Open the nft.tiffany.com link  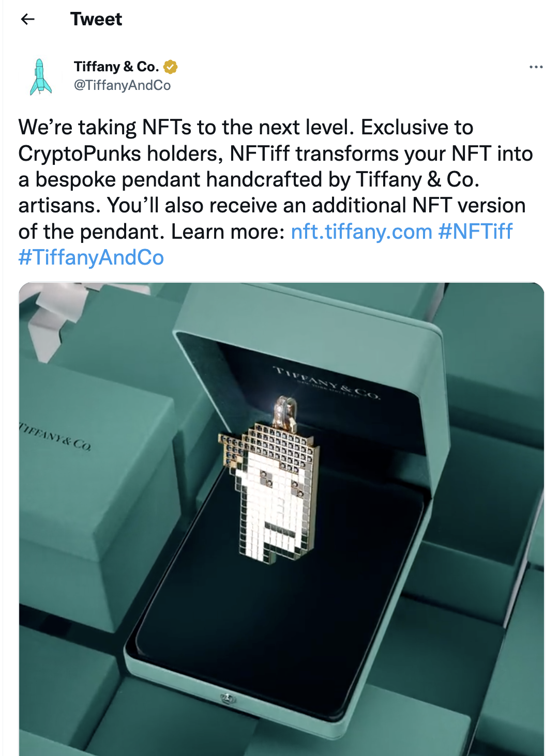(361, 232)
